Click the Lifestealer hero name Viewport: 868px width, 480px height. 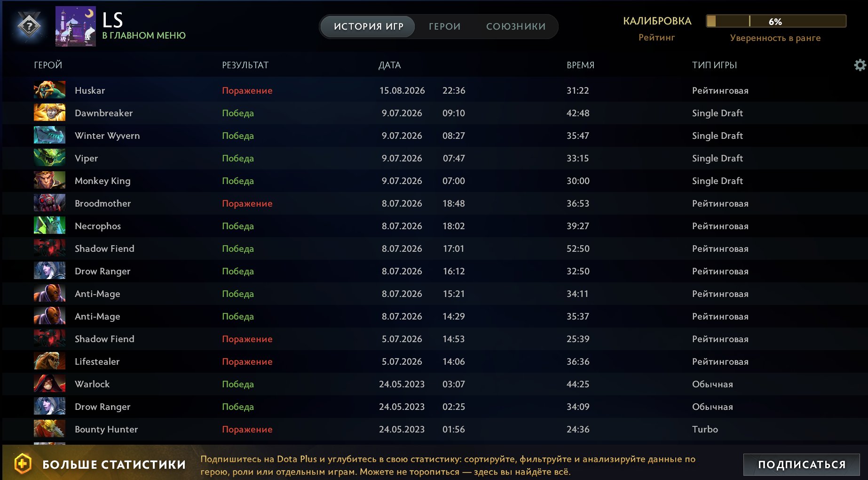tap(97, 361)
